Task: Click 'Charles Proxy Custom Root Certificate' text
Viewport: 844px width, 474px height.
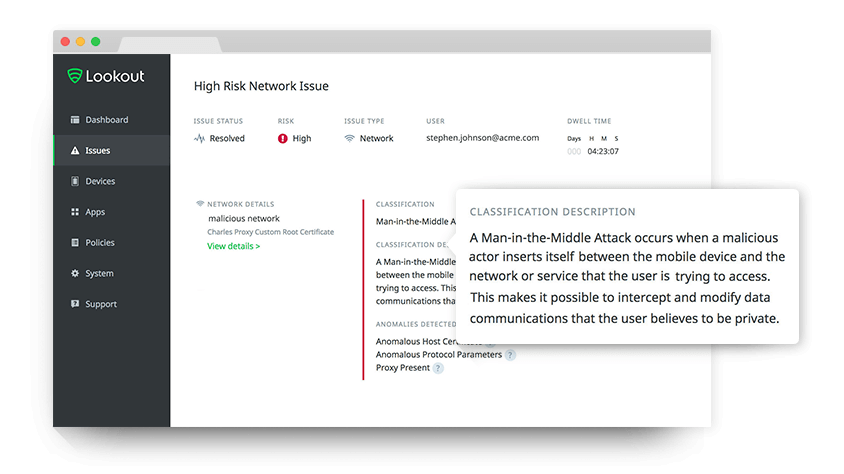Action: (x=270, y=232)
